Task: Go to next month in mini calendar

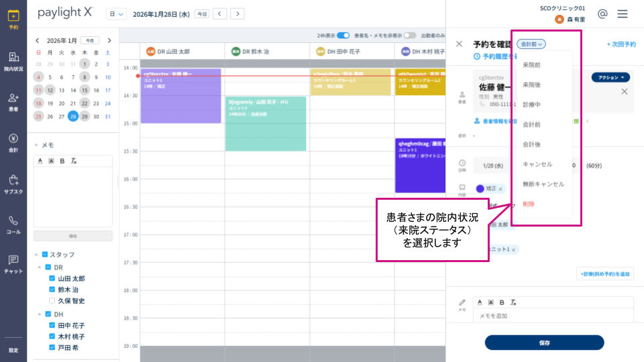Action: 109,41
